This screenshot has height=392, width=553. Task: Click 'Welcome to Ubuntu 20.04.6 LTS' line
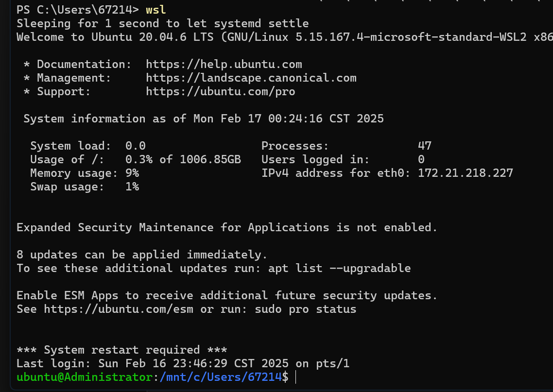[x=285, y=37]
